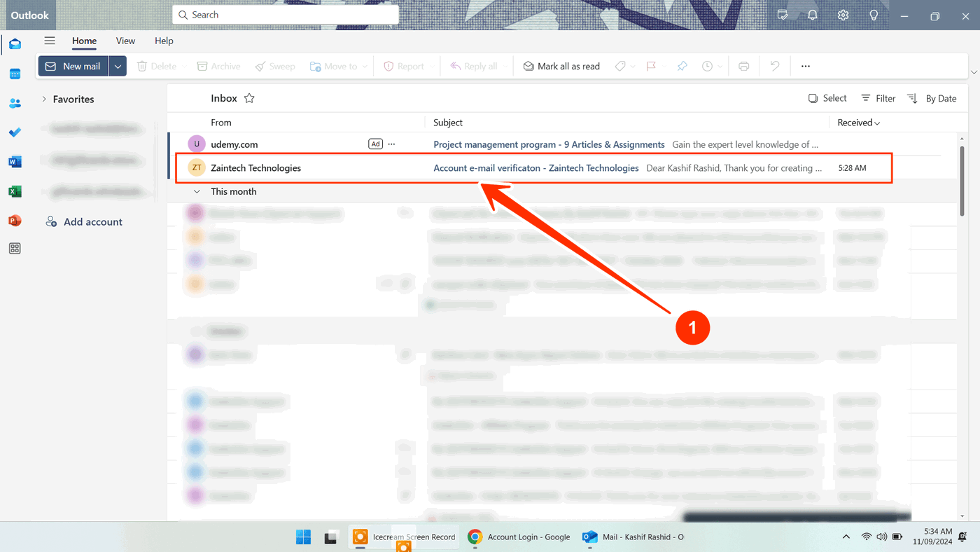Open the taskbar clock showing 5:34 AM
Screen dimensions: 980x552
point(932,537)
